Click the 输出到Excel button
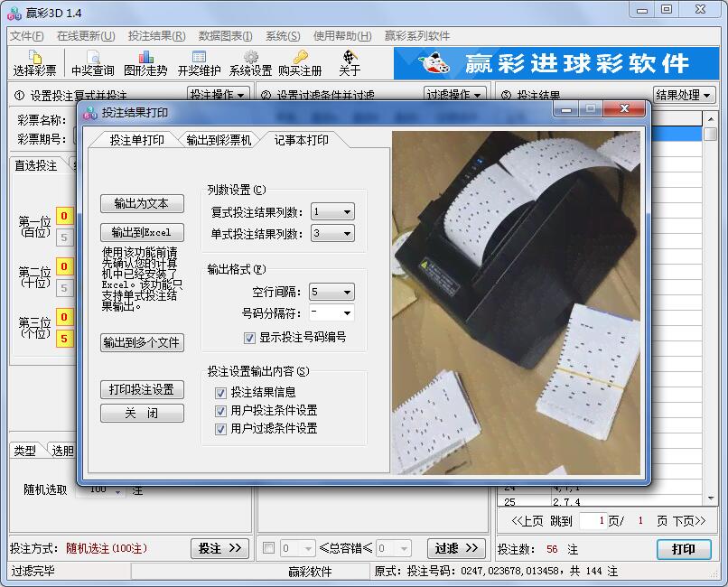 tap(142, 233)
